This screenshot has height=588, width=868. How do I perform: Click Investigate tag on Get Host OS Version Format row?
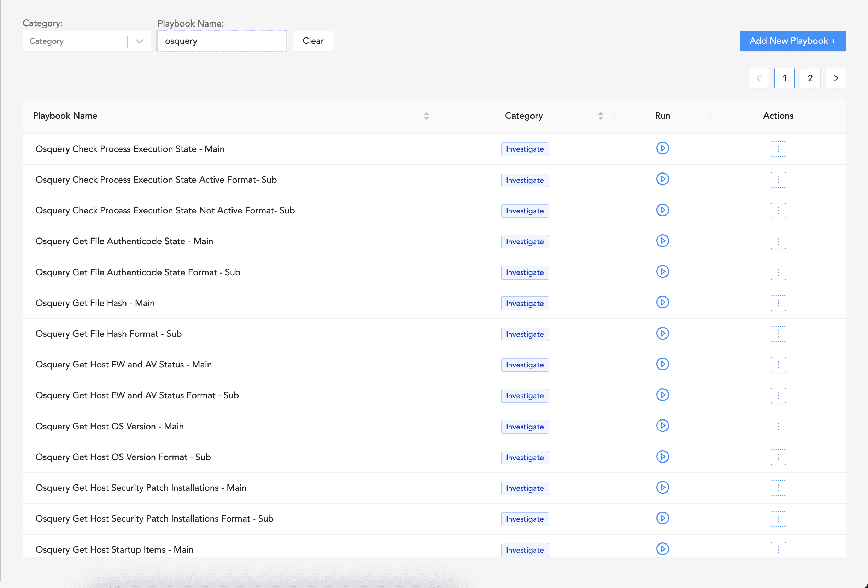(524, 457)
